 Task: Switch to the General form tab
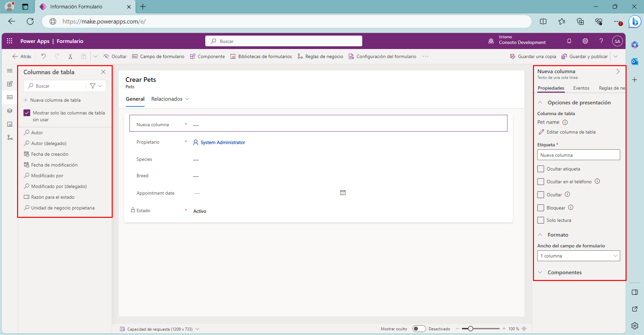[x=135, y=99]
